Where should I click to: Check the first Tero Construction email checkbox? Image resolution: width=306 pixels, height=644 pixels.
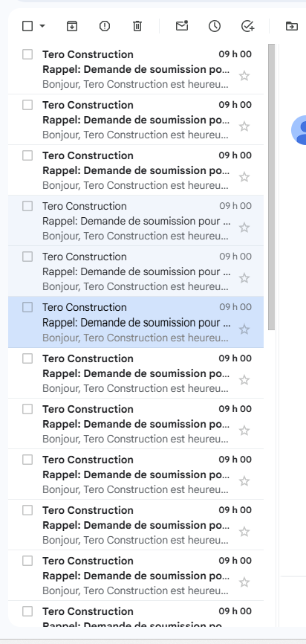pos(27,54)
